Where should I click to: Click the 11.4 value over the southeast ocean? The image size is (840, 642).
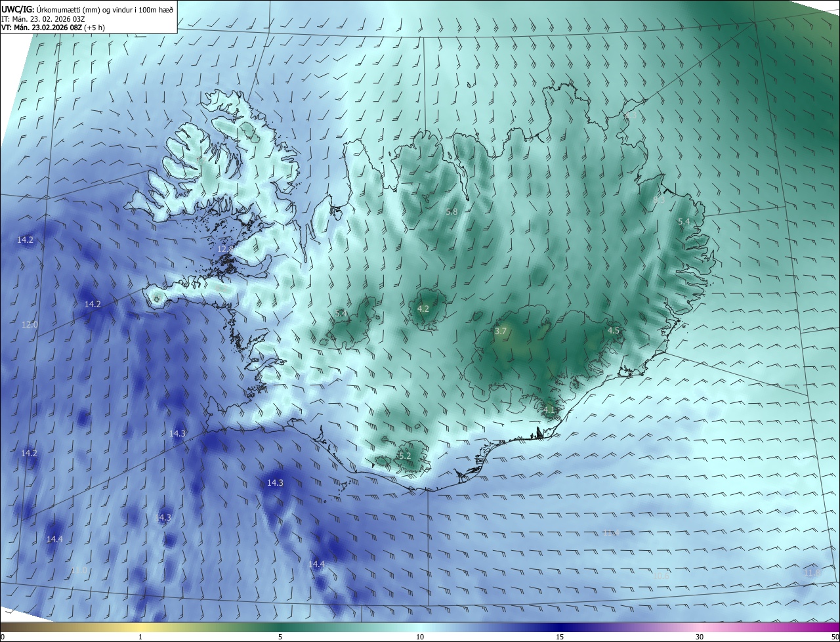click(x=611, y=532)
